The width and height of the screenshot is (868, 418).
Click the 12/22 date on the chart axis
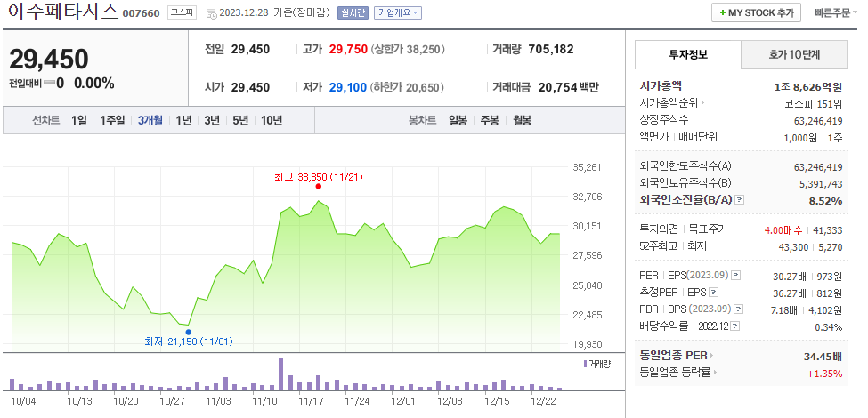(542, 399)
